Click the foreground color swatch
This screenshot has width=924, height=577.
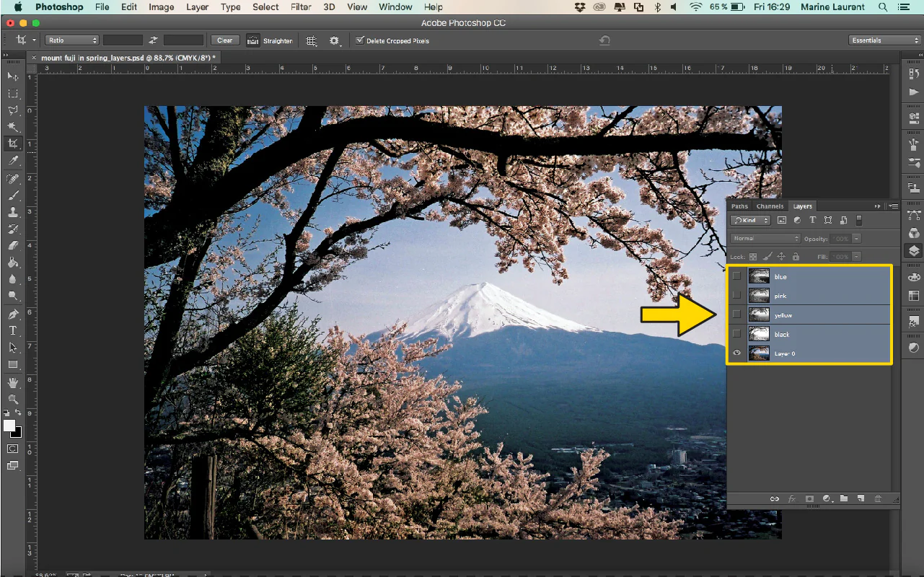(9, 426)
